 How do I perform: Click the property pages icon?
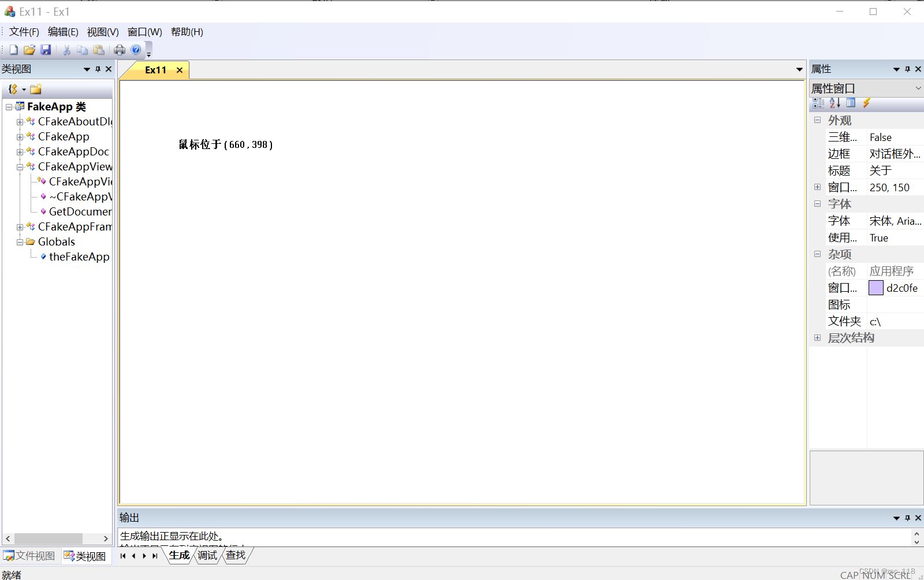pyautogui.click(x=851, y=103)
